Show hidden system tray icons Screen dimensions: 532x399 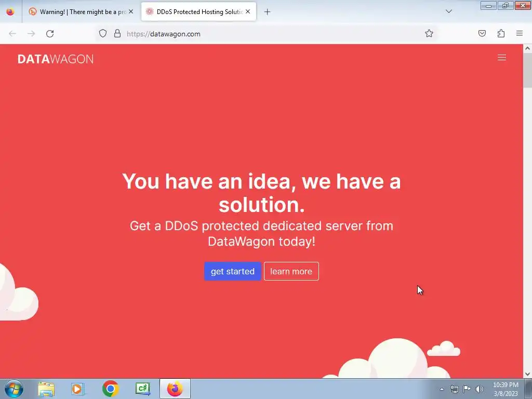click(442, 389)
